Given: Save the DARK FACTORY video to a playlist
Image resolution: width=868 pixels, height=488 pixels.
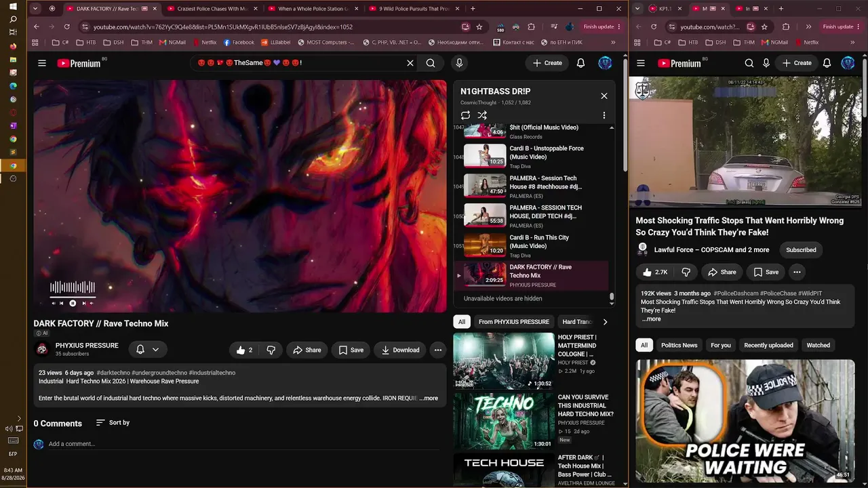Looking at the screenshot, I should (351, 350).
